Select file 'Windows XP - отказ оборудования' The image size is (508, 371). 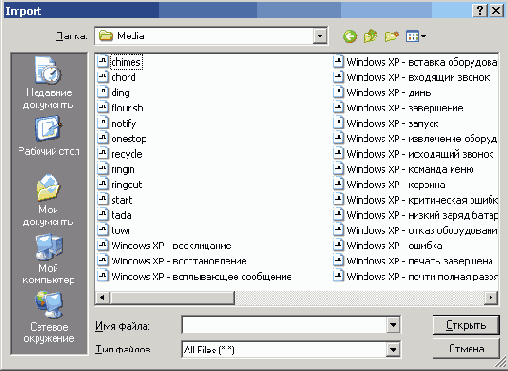tap(415, 230)
